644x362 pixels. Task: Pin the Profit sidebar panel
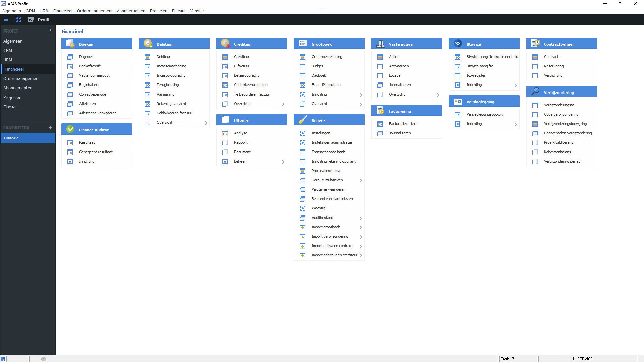click(50, 31)
